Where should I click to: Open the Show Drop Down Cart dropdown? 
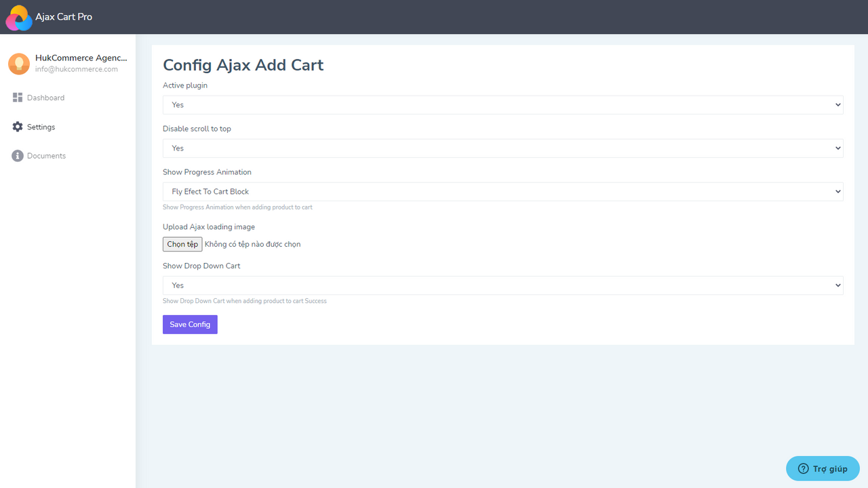click(x=502, y=285)
